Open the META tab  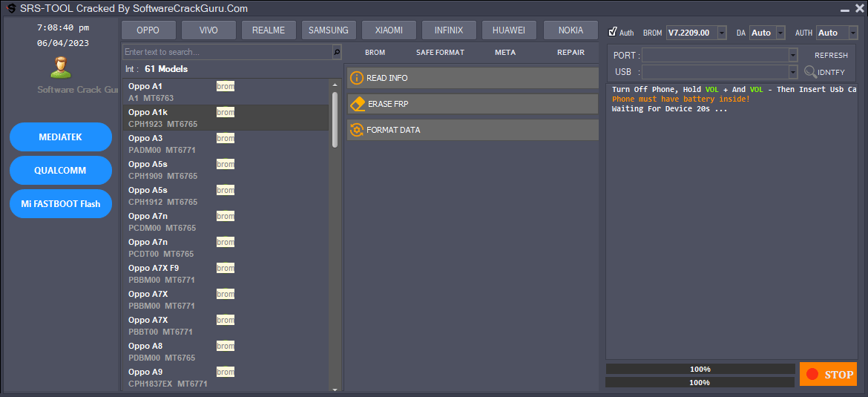coord(505,53)
